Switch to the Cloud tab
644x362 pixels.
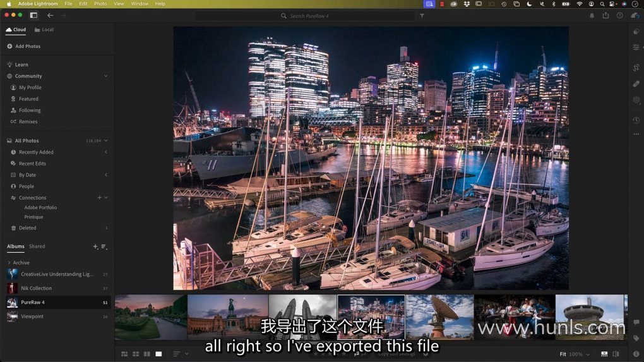click(x=16, y=30)
